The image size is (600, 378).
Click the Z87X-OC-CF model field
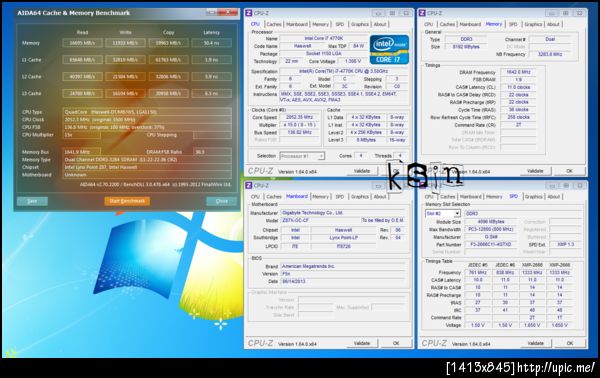coord(320,220)
